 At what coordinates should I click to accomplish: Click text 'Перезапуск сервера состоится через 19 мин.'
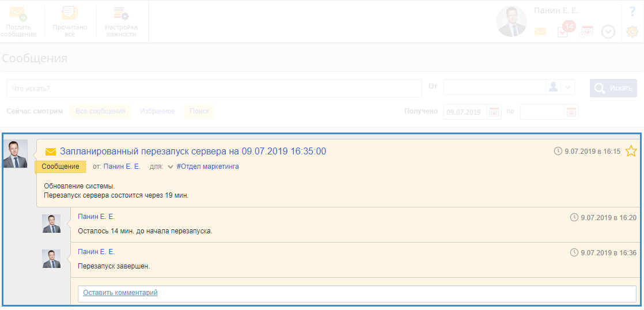click(x=116, y=195)
